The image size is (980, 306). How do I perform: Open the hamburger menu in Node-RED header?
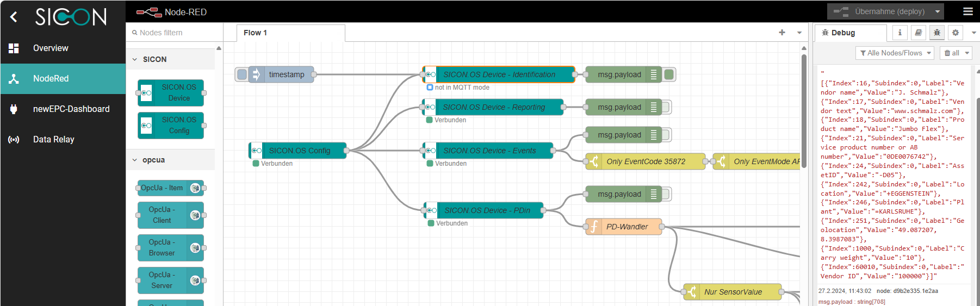tap(967, 11)
